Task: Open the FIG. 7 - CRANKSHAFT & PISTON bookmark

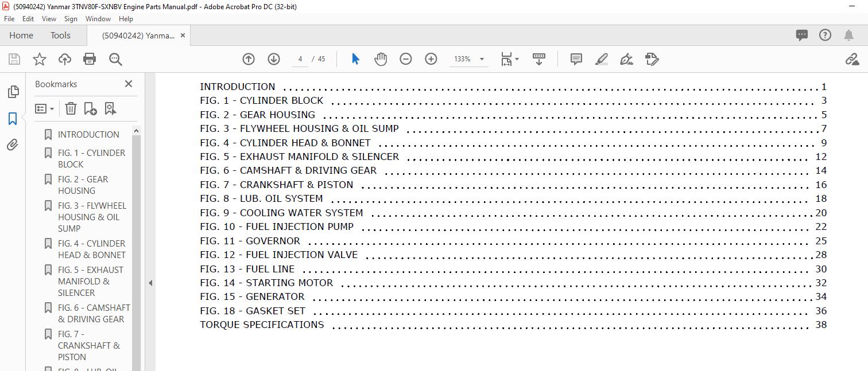Action: point(89,345)
